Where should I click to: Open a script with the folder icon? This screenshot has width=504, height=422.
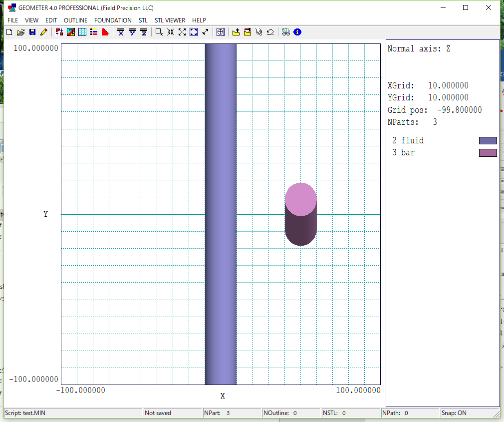pyautogui.click(x=20, y=32)
